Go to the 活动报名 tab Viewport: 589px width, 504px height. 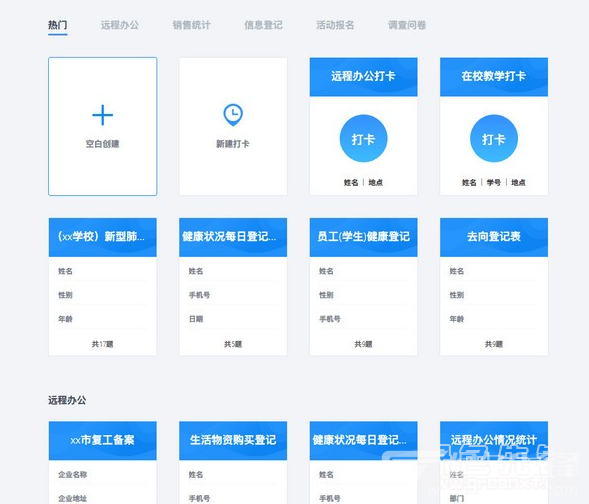(335, 25)
